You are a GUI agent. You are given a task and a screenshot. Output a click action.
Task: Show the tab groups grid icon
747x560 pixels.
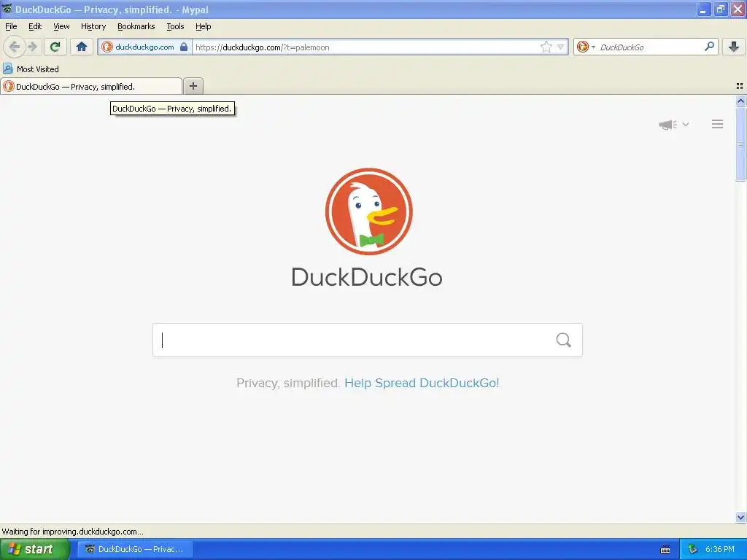pyautogui.click(x=740, y=86)
